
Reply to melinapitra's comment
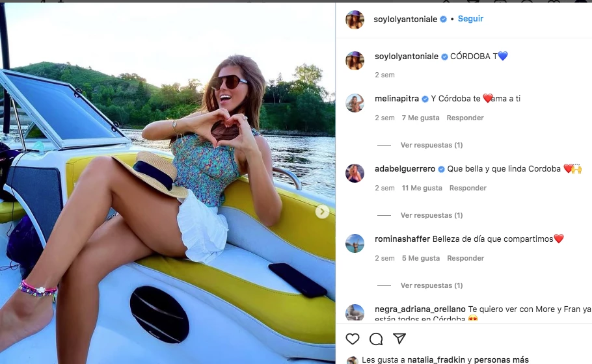[465, 118]
